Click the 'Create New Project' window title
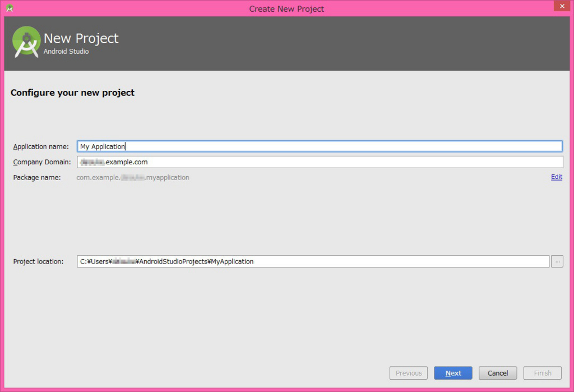The width and height of the screenshot is (574, 392). coord(286,9)
